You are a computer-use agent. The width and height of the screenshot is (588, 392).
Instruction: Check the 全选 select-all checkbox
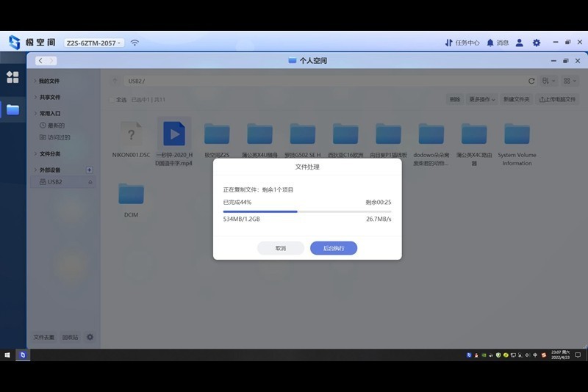112,99
